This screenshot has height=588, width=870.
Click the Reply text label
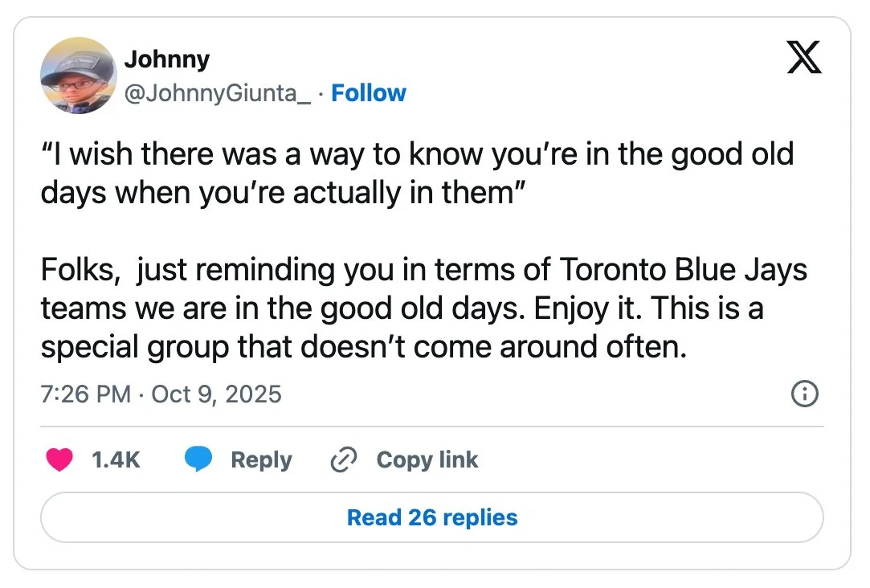(x=261, y=460)
